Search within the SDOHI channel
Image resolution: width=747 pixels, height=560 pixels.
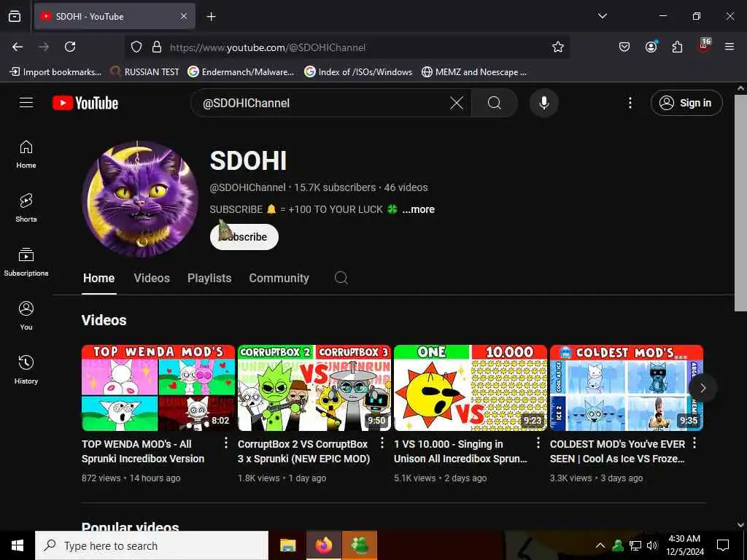pyautogui.click(x=341, y=278)
